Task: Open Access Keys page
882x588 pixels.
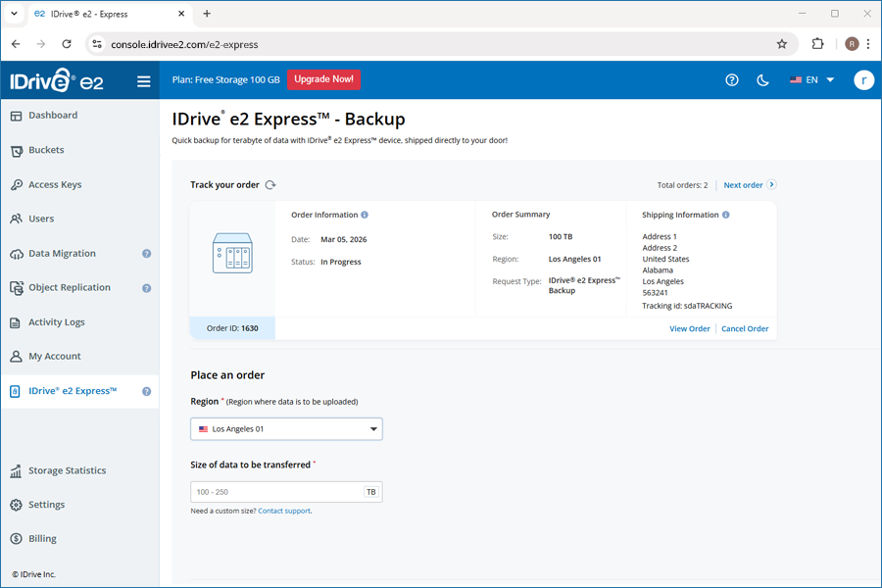Action: click(55, 184)
